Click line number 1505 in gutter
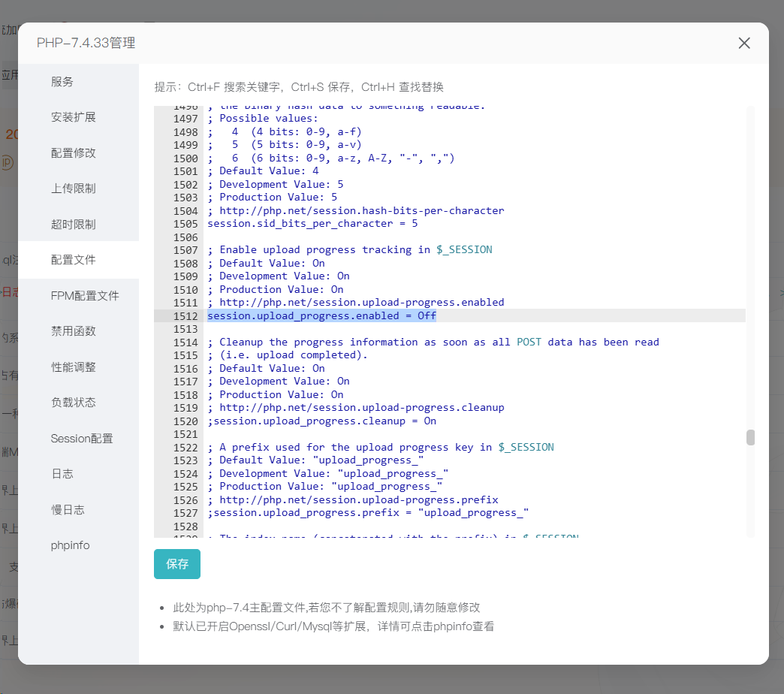784x694 pixels. pos(185,224)
